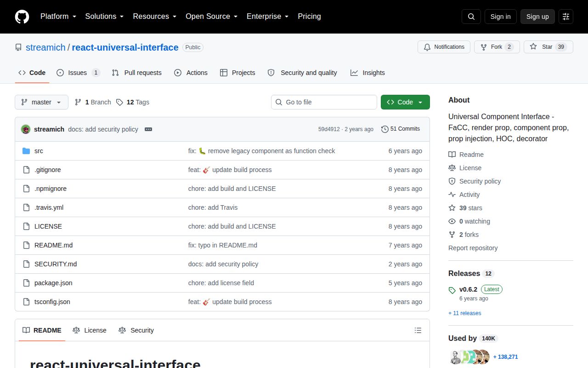Open the LICENSE file
Image resolution: width=588 pixels, height=368 pixels.
click(48, 226)
